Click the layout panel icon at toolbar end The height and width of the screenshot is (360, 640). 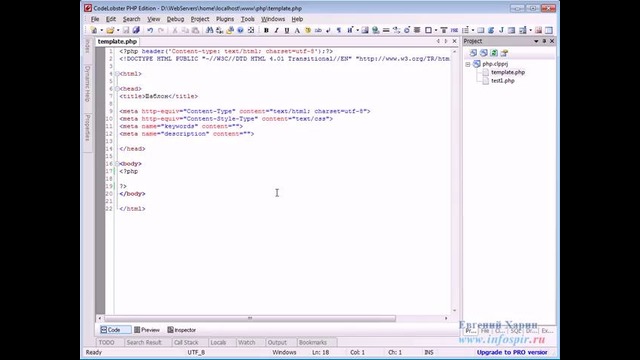[549, 30]
